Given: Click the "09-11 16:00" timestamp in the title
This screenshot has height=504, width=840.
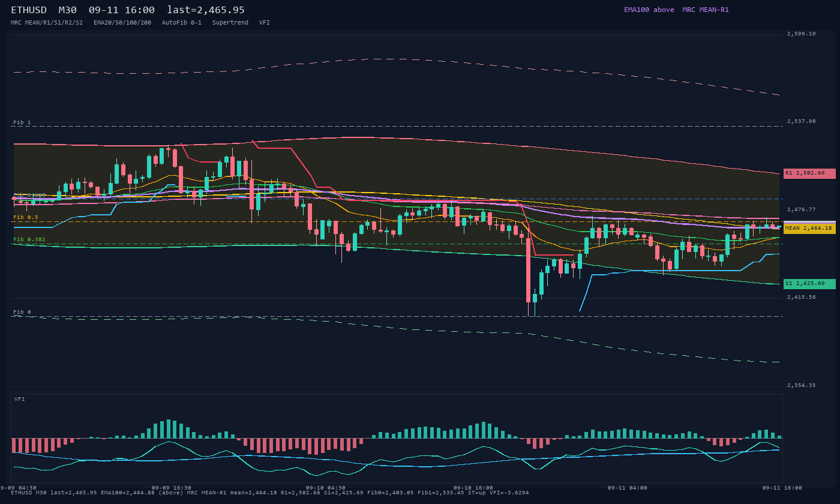Looking at the screenshot, I should [x=122, y=10].
